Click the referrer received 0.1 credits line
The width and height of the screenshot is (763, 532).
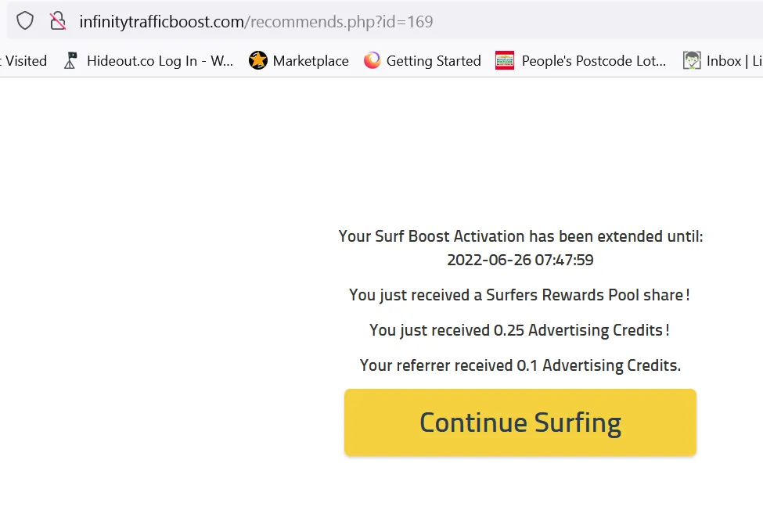click(520, 365)
